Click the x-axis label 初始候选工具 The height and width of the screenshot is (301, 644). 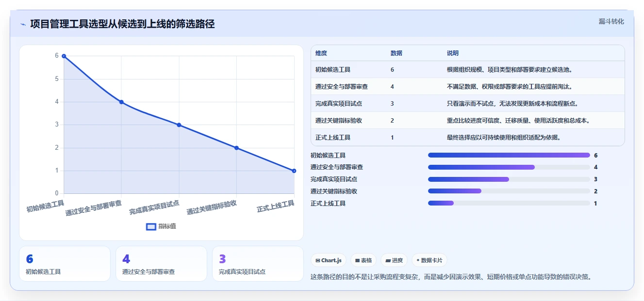(45, 206)
